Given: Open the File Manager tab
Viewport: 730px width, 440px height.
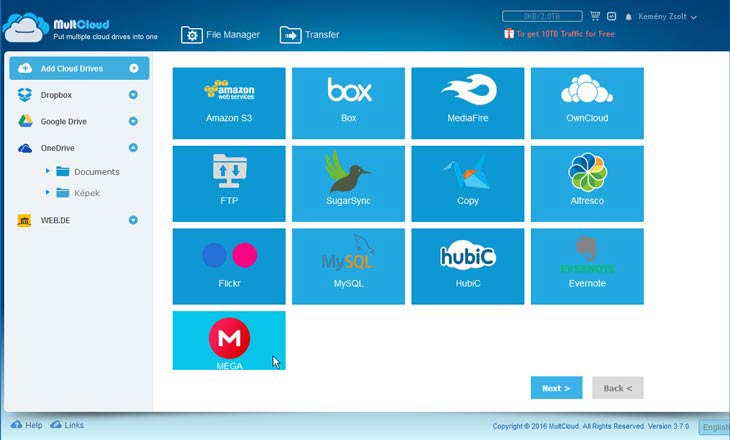Looking at the screenshot, I should coord(220,35).
